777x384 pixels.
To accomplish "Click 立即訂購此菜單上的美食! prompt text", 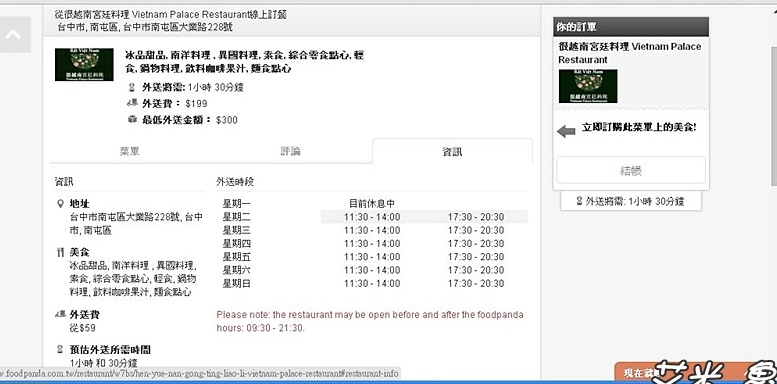I will (x=639, y=128).
